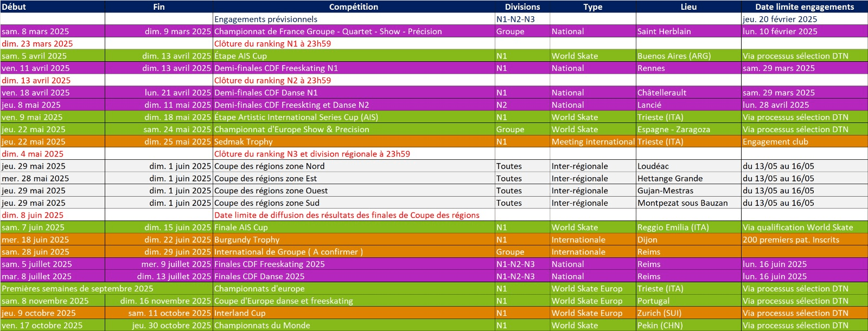Select the 'Début' column header
The height and width of the screenshot is (331, 868).
(x=53, y=7)
